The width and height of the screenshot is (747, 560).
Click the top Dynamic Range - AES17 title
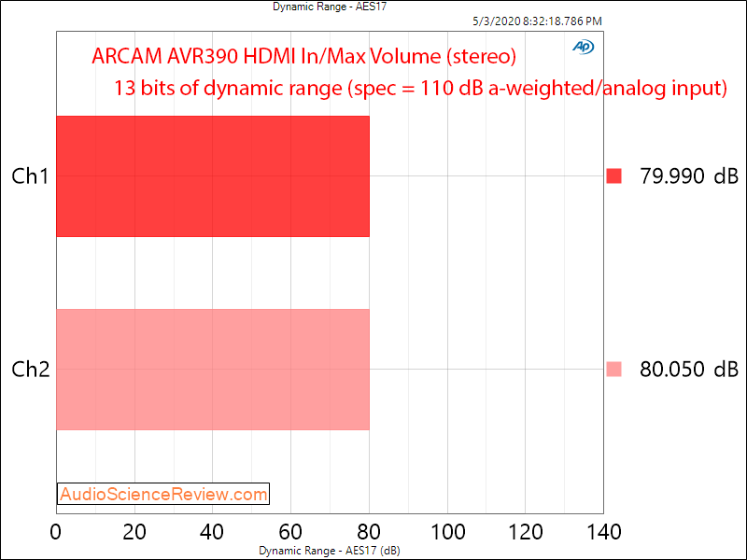330,7
